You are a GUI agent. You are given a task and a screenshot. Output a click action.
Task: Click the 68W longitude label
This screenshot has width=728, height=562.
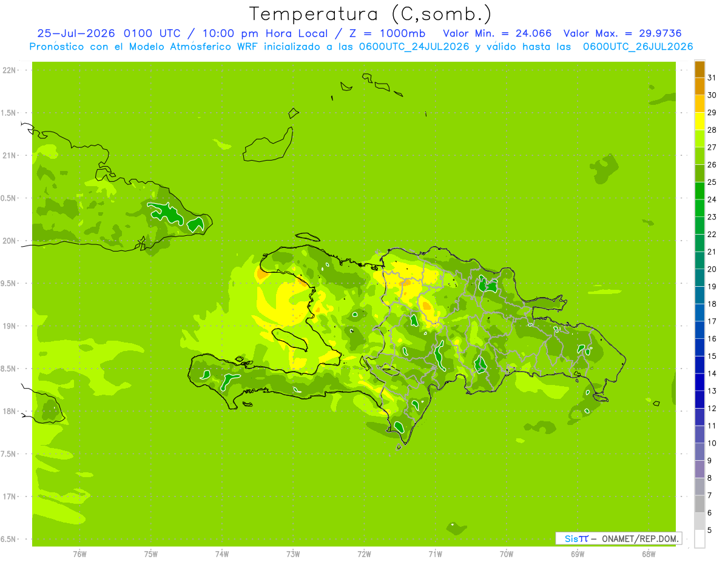pos(649,554)
